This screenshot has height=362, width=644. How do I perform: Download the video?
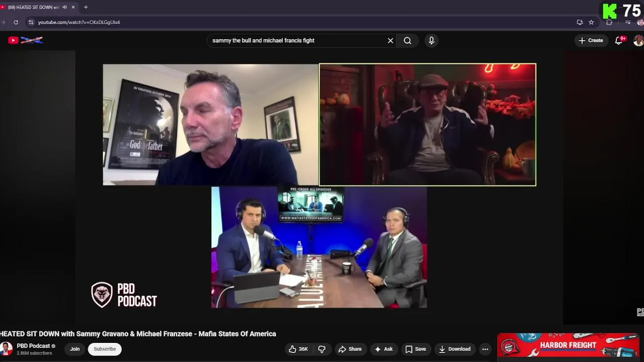point(454,349)
